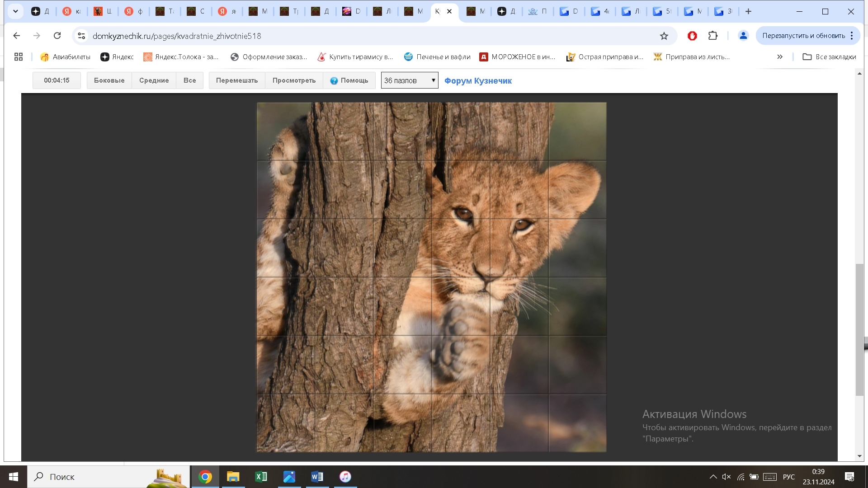Open the notifications center icon
Screen dimensions: 868x488
pos(849,477)
